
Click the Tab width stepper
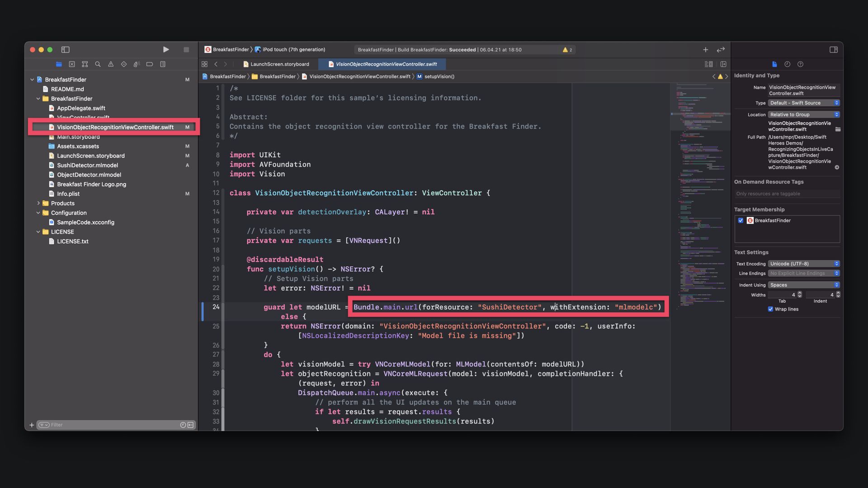point(799,295)
